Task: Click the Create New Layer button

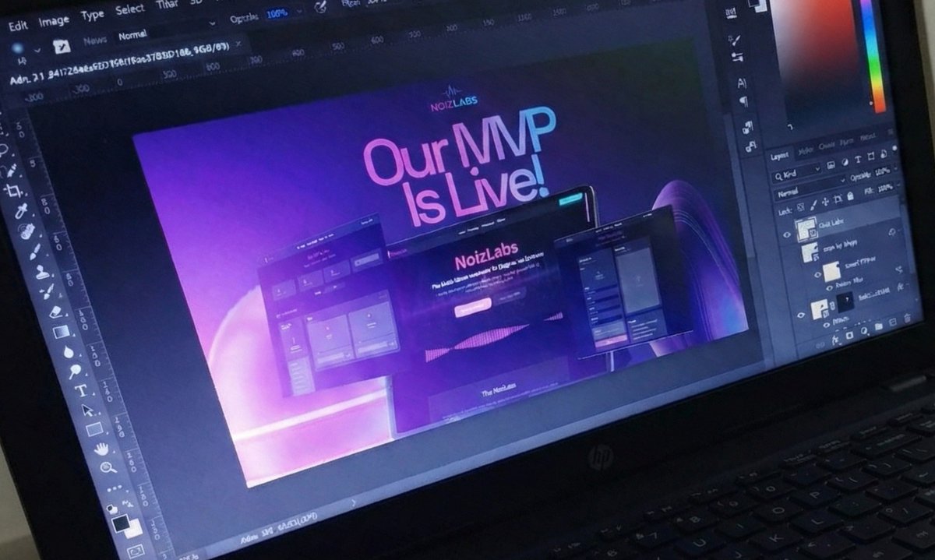Action: tap(893, 321)
